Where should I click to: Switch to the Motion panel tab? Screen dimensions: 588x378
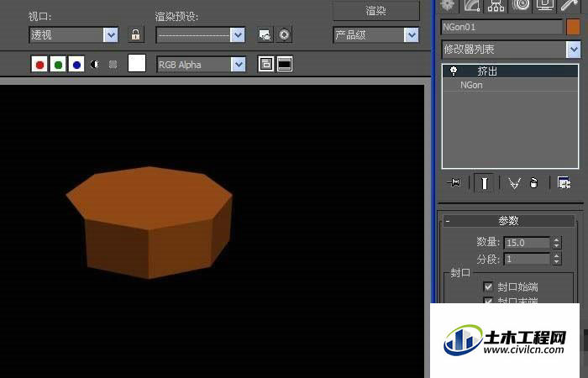click(521, 5)
